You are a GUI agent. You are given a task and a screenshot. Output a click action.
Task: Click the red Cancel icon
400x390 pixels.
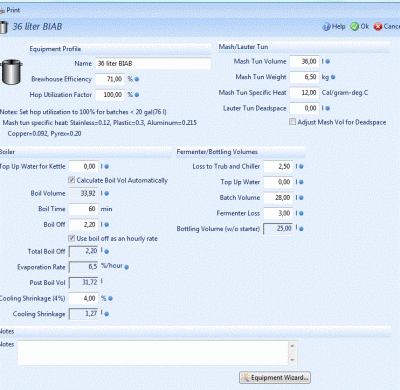[378, 26]
